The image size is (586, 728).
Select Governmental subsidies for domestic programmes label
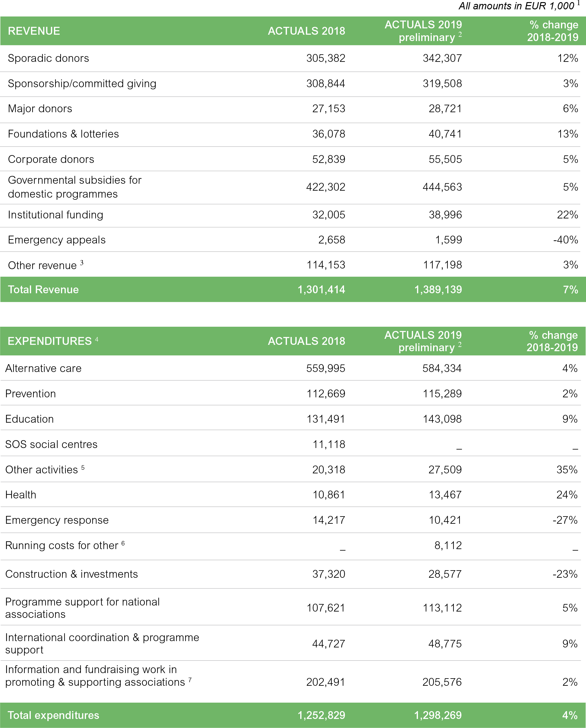pos(74,187)
